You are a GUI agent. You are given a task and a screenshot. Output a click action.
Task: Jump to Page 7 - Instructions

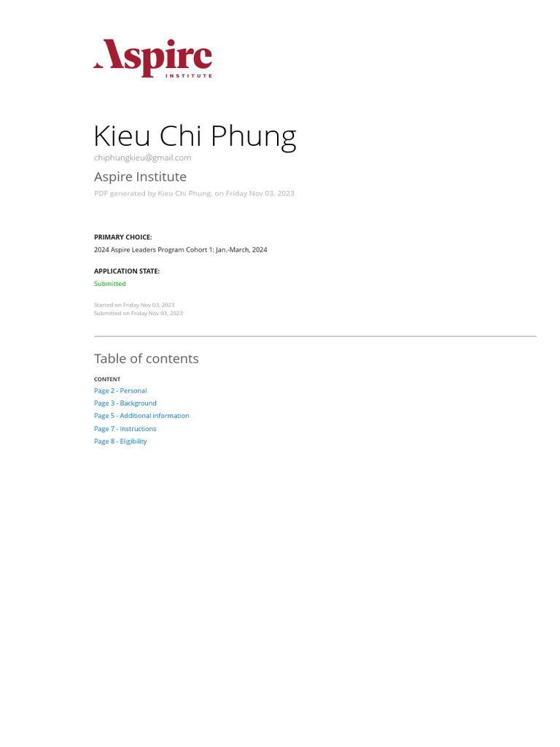click(125, 429)
